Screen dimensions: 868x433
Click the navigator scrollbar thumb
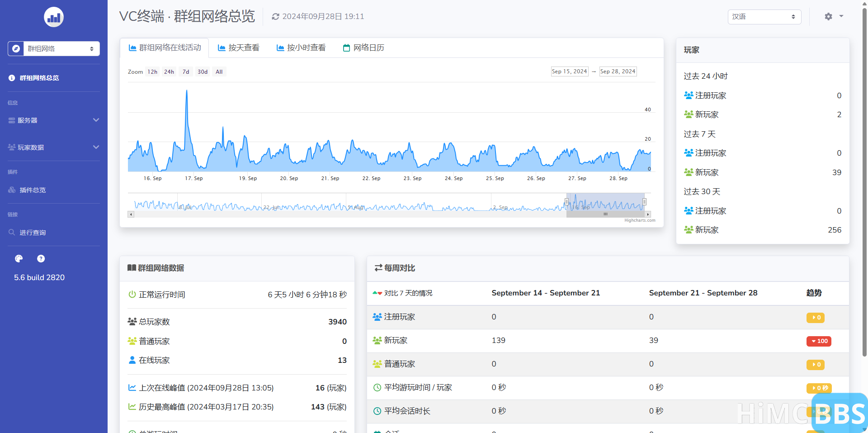click(x=605, y=214)
